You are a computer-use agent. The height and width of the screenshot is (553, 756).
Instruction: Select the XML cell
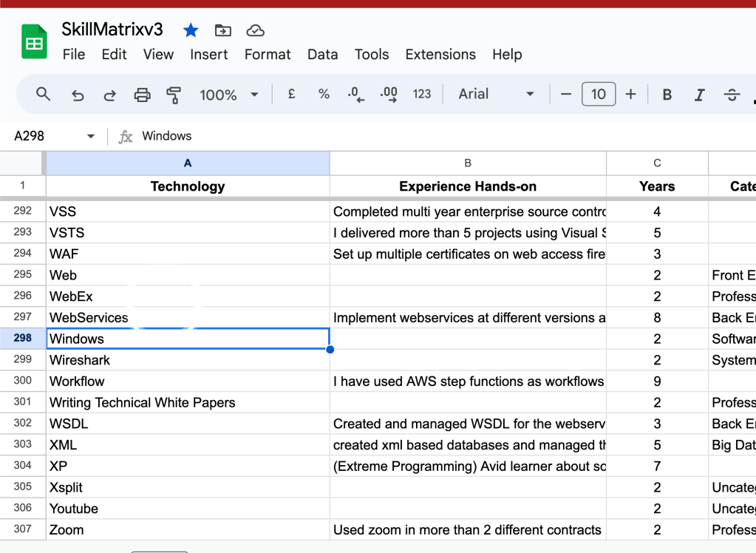188,445
